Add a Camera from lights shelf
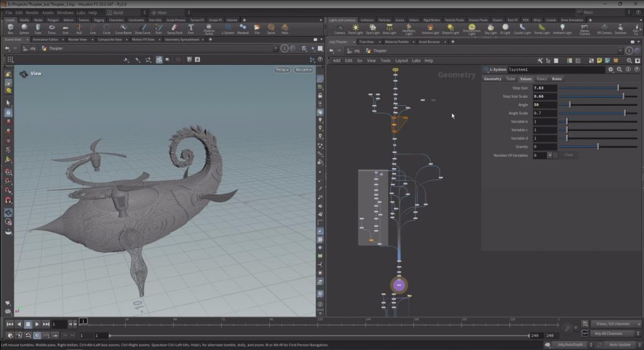644x350 pixels. click(339, 29)
